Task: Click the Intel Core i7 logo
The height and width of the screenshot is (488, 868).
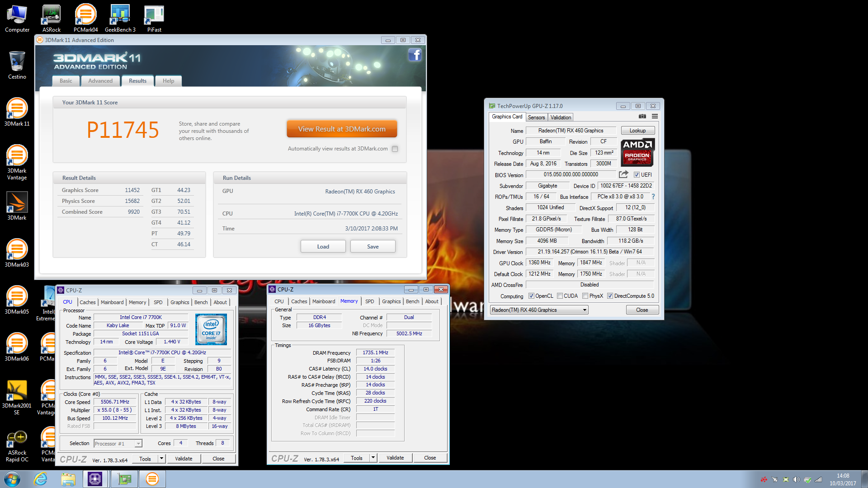Action: point(211,329)
